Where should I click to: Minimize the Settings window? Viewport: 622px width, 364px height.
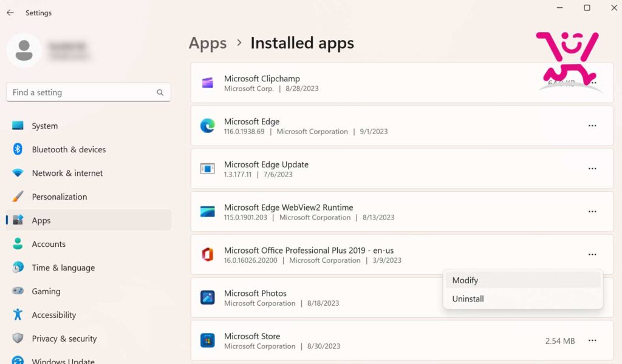click(559, 7)
